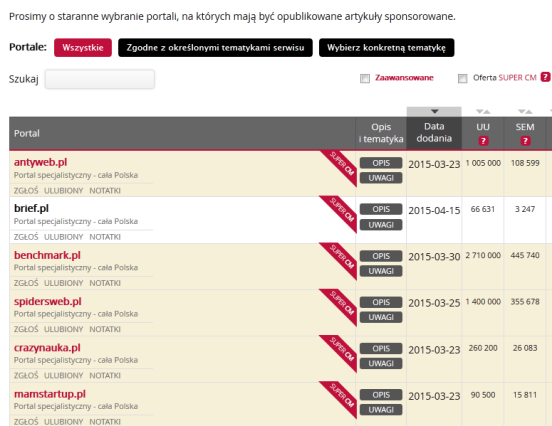Open the spidersweb.pl portal link

point(48,301)
